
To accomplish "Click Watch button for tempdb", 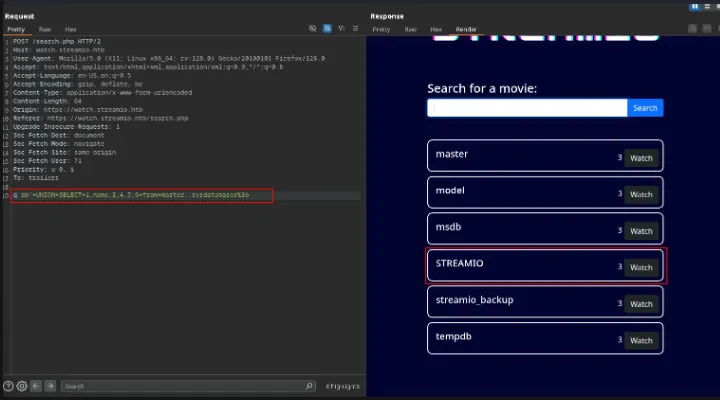I will 641,340.
